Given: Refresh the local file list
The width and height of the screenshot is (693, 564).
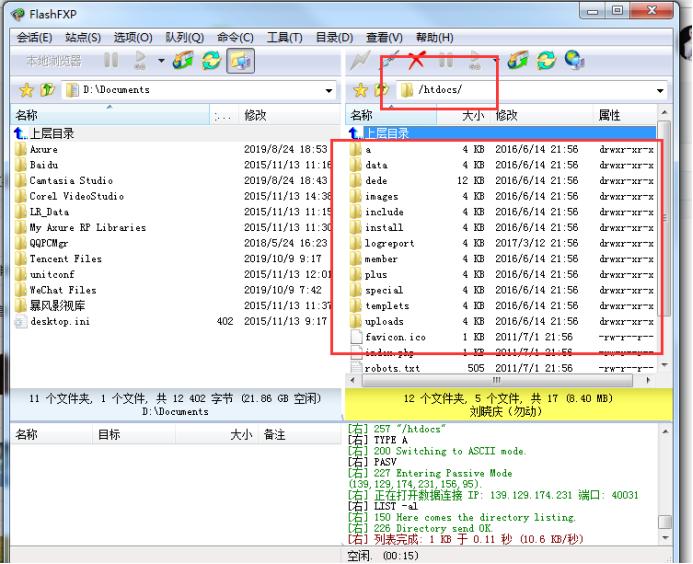Looking at the screenshot, I should [x=212, y=60].
